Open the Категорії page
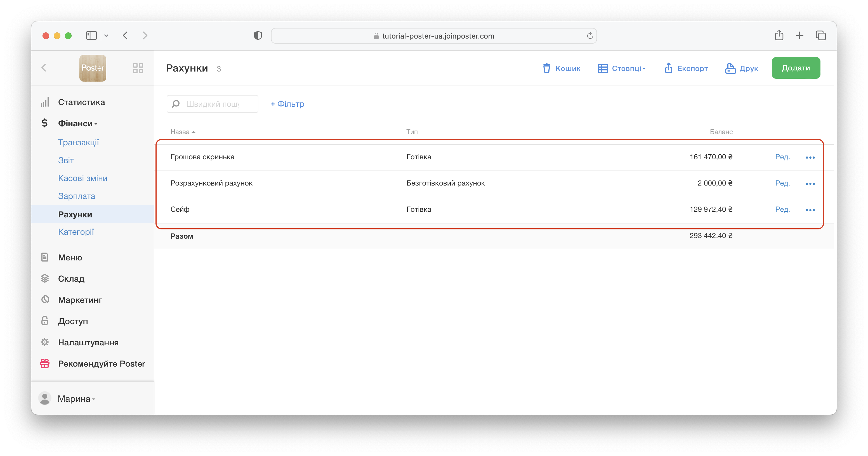Image resolution: width=868 pixels, height=456 pixels. [x=76, y=232]
